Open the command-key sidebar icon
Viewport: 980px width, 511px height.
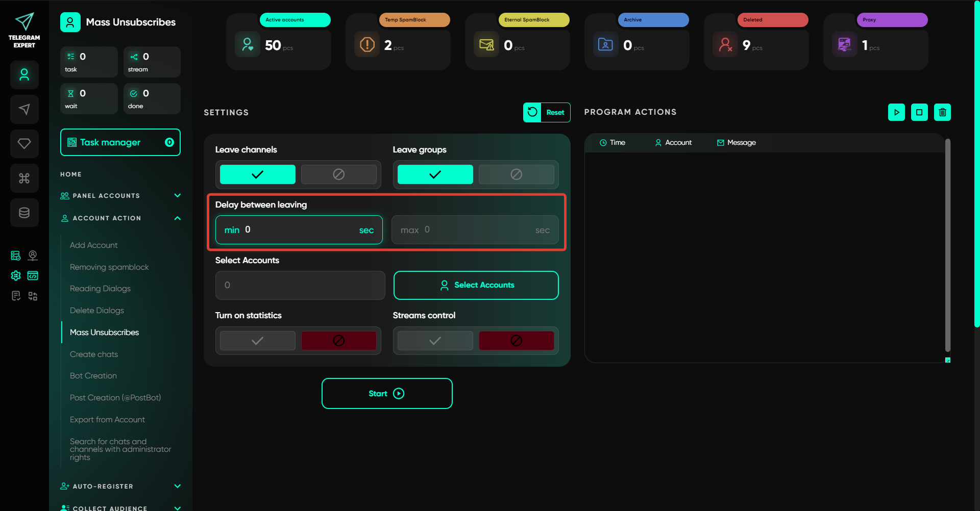coord(24,178)
